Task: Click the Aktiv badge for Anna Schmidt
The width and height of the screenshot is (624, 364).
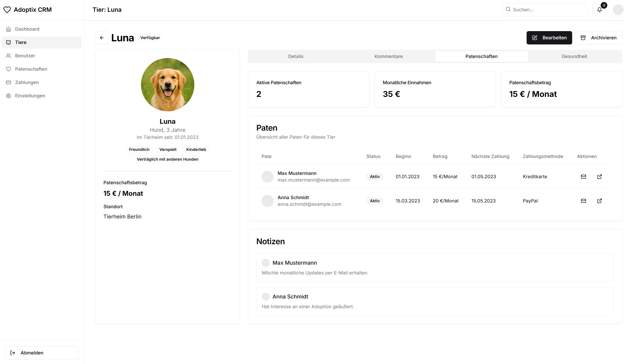Action: click(x=375, y=201)
